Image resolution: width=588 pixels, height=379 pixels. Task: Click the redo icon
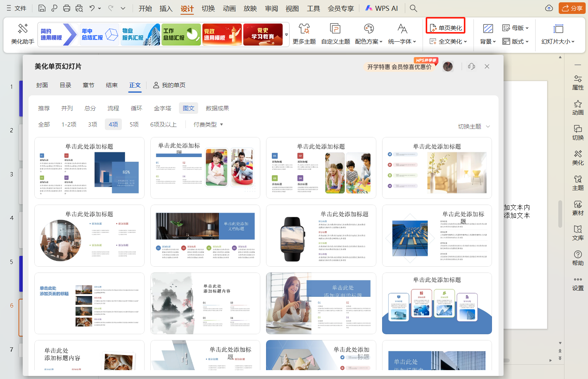pyautogui.click(x=111, y=8)
